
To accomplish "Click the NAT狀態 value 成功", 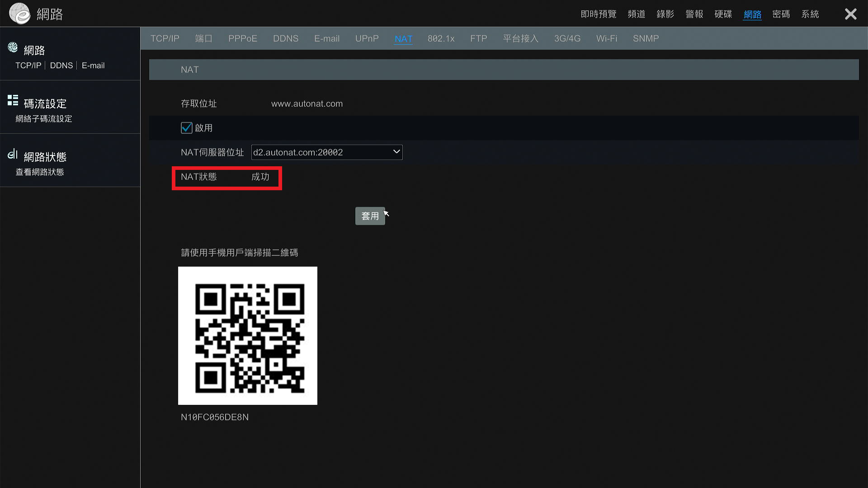I will 260,177.
